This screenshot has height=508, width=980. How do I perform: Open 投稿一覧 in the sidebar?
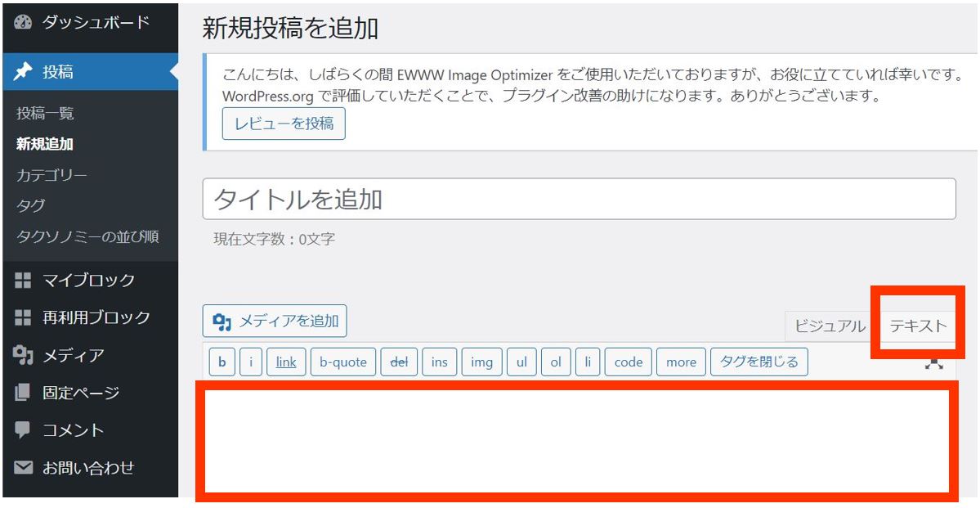click(45, 113)
